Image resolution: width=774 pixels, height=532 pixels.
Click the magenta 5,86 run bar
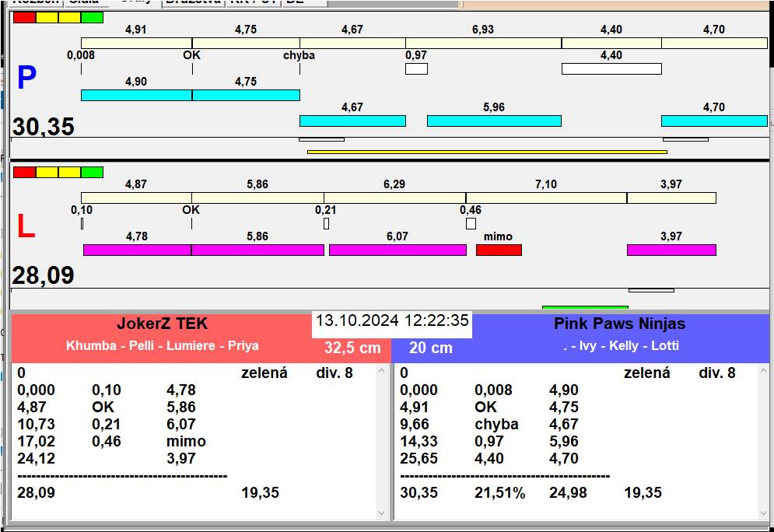[x=257, y=250]
